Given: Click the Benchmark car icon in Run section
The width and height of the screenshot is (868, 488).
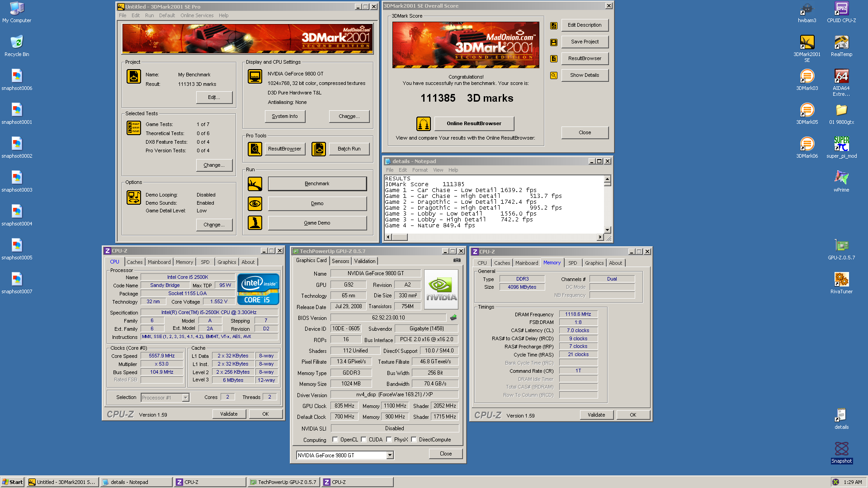Looking at the screenshot, I should coord(255,184).
